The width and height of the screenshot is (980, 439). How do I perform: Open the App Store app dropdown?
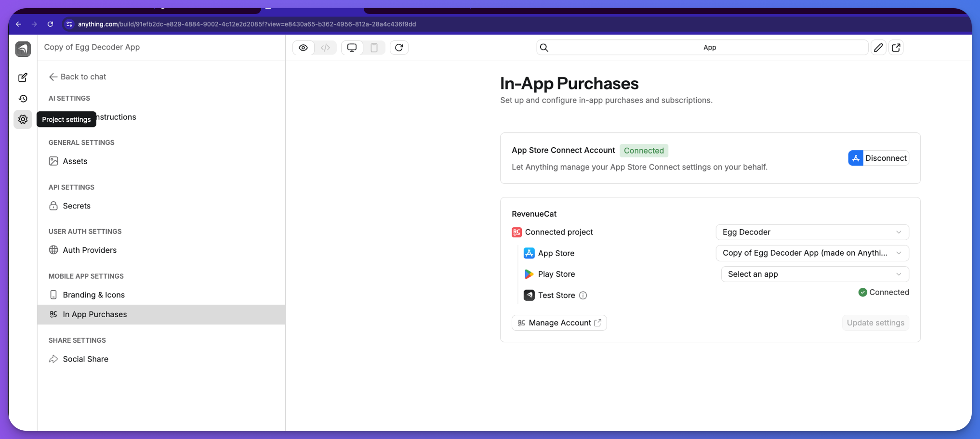pyautogui.click(x=812, y=253)
